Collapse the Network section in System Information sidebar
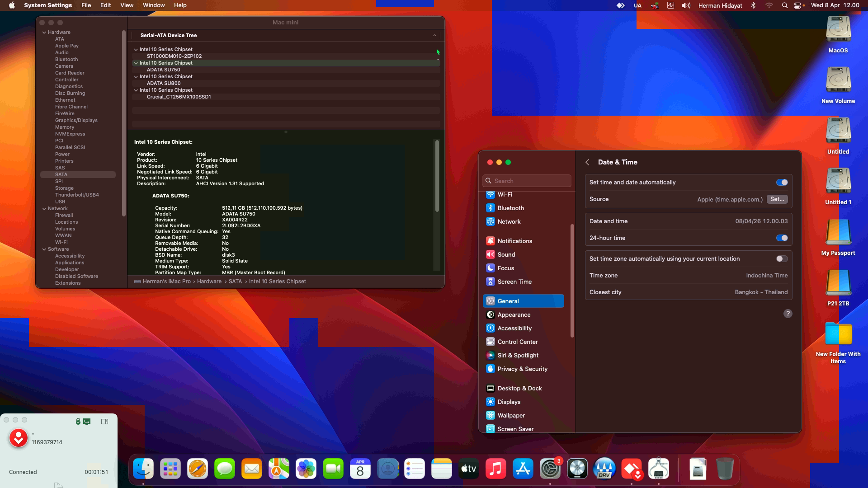Viewport: 868px width, 488px height. click(44, 209)
